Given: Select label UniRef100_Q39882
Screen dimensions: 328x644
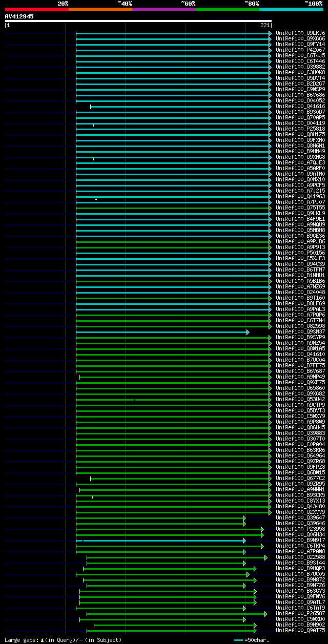Looking at the screenshot, I should 300,67.
